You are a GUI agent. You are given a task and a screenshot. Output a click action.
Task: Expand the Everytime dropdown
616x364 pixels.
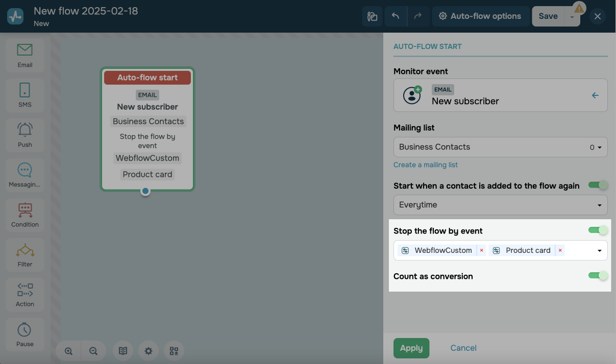click(500, 205)
